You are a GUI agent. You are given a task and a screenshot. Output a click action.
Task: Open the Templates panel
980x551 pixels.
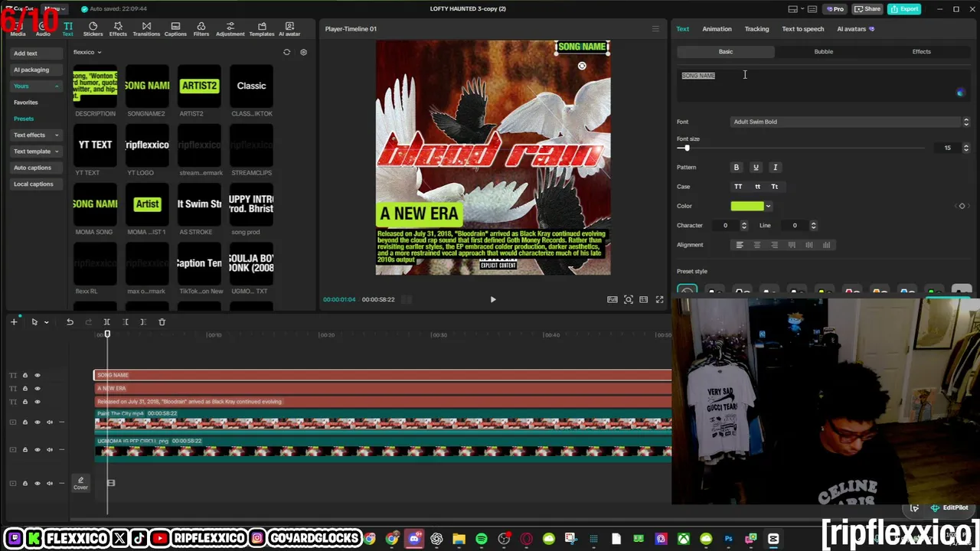[x=262, y=29]
